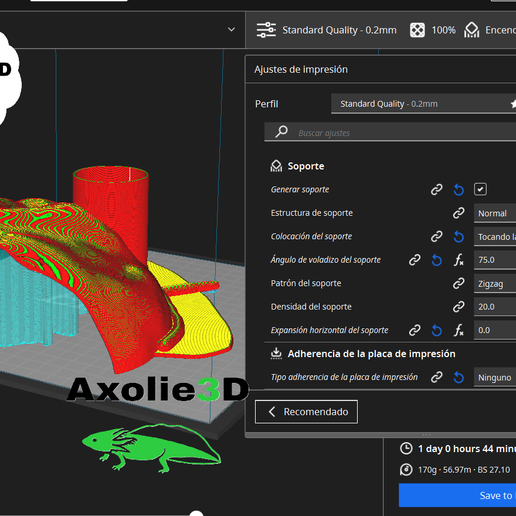
Task: Click the Buscar ajustes search field
Action: [x=390, y=132]
